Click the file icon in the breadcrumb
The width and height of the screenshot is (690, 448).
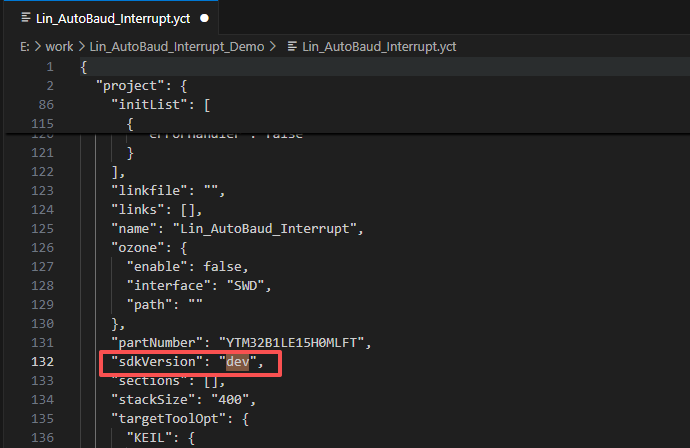(292, 47)
